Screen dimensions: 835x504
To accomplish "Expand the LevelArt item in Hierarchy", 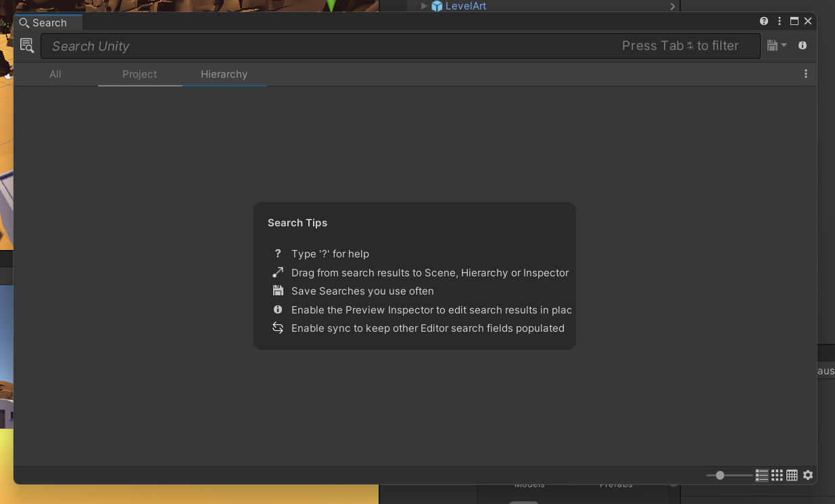I will pyautogui.click(x=424, y=6).
